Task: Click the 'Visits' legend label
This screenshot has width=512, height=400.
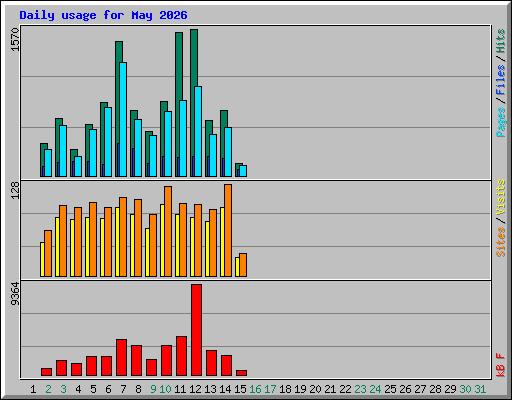Action: [x=500, y=197]
